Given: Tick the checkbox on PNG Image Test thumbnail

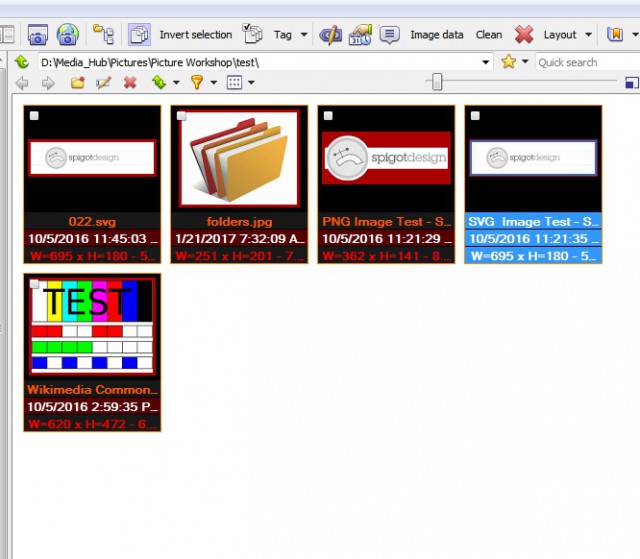Looking at the screenshot, I should tap(328, 116).
